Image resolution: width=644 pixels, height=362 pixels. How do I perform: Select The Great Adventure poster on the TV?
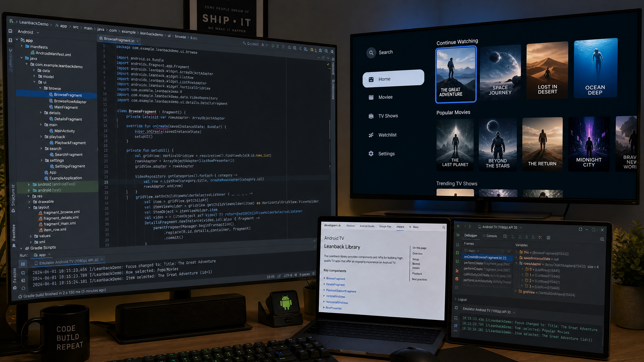click(x=456, y=74)
